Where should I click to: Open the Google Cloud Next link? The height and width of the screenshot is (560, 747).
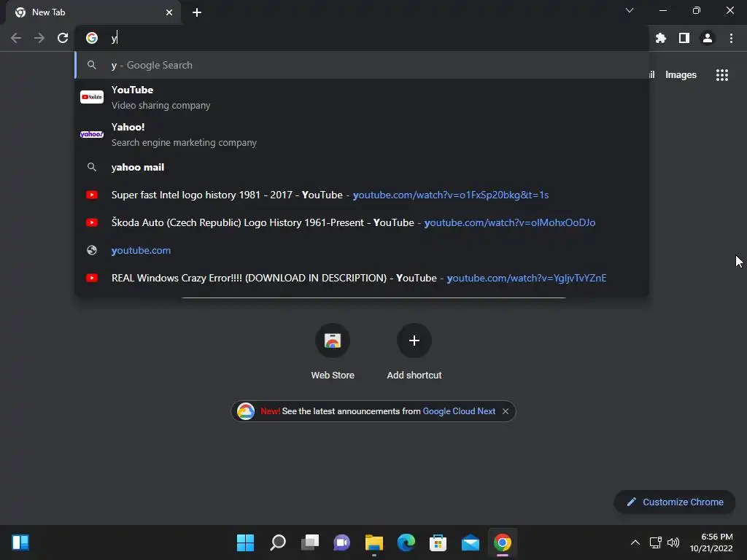tap(459, 411)
